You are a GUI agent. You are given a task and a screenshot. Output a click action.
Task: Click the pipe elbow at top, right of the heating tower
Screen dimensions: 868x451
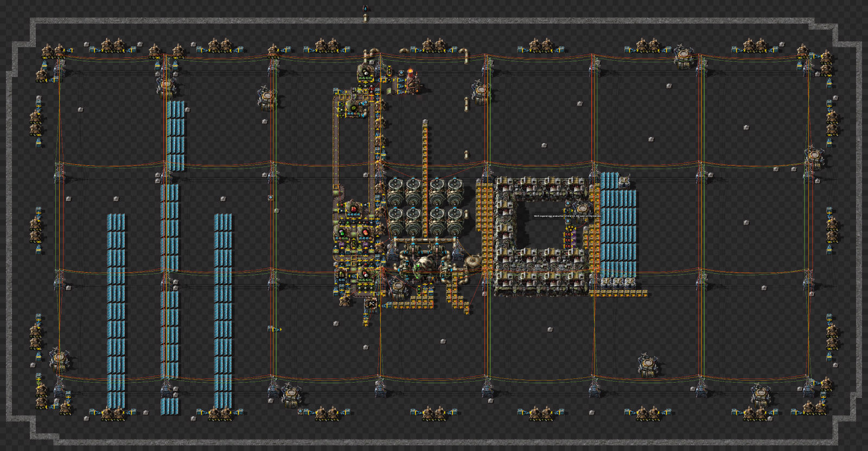point(464,55)
